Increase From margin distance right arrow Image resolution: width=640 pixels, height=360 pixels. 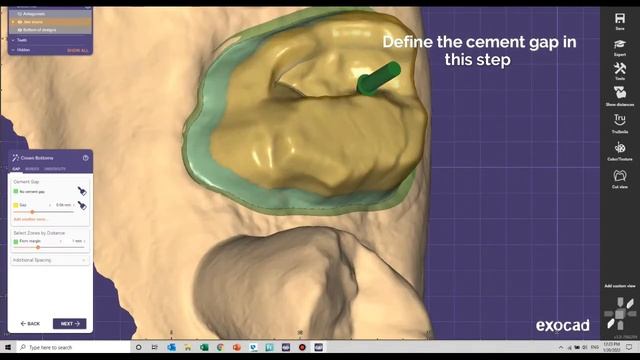(x=84, y=241)
